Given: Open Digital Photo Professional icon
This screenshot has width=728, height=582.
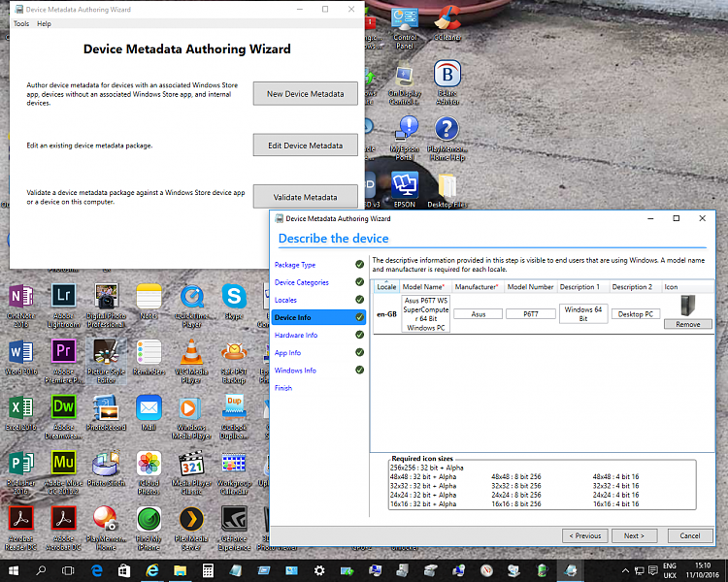Looking at the screenshot, I should tap(107, 306).
